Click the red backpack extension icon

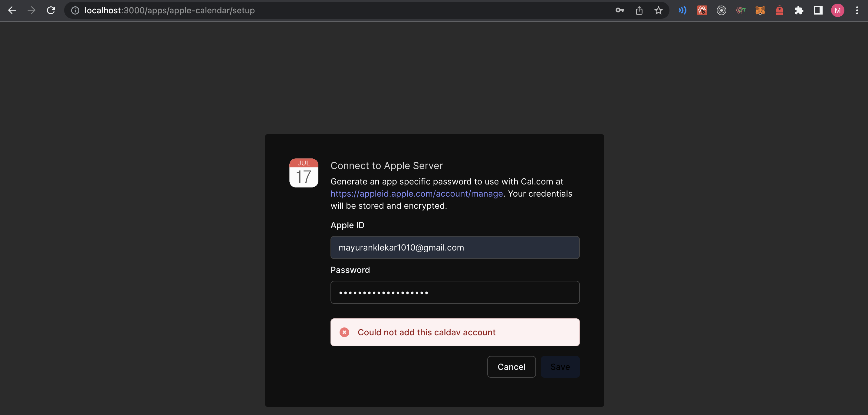779,11
